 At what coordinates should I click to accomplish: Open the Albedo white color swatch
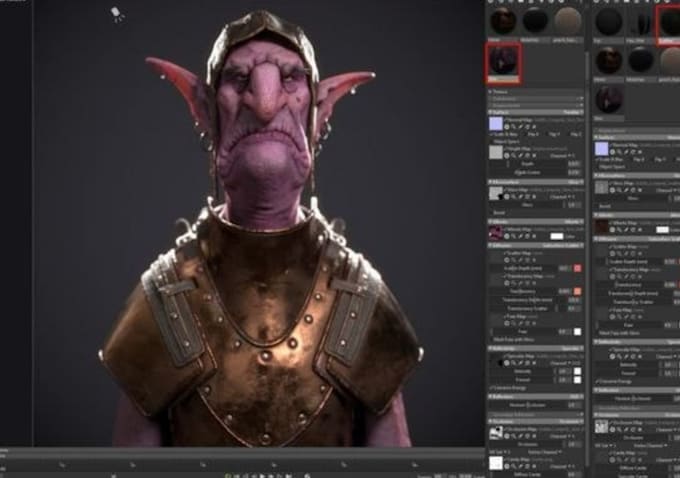click(x=556, y=236)
